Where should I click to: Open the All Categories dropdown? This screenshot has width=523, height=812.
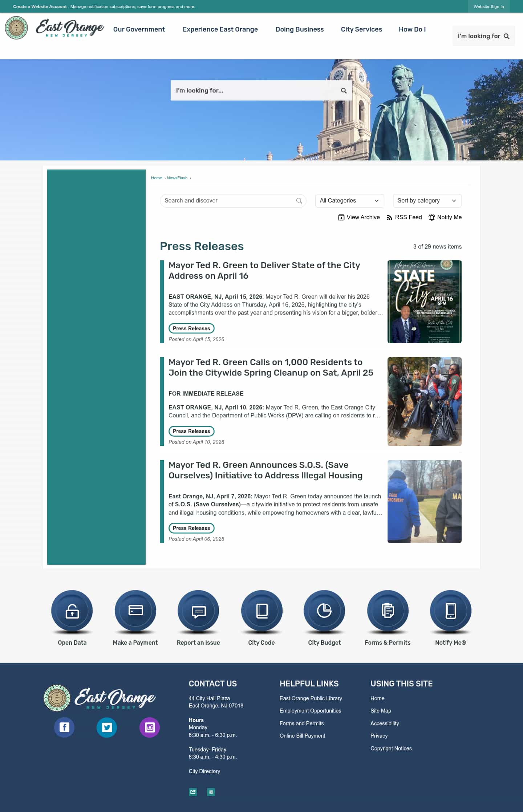click(349, 200)
